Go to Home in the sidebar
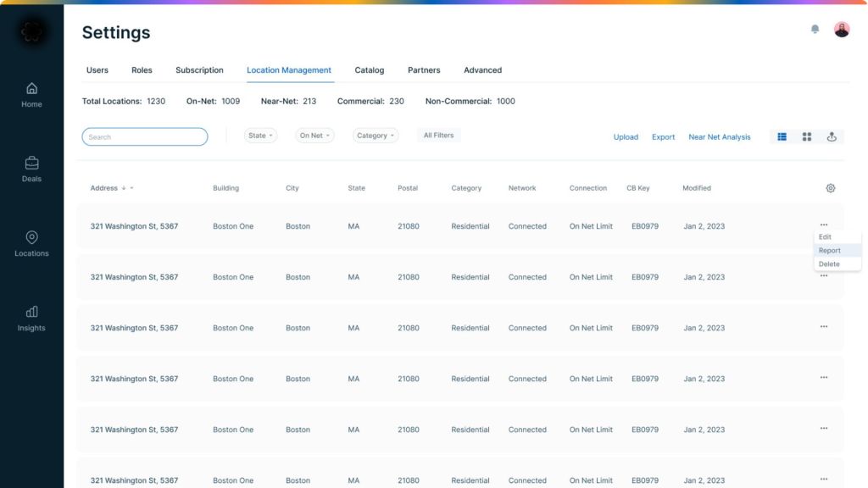Viewport: 868px width, 488px height. 31,94
